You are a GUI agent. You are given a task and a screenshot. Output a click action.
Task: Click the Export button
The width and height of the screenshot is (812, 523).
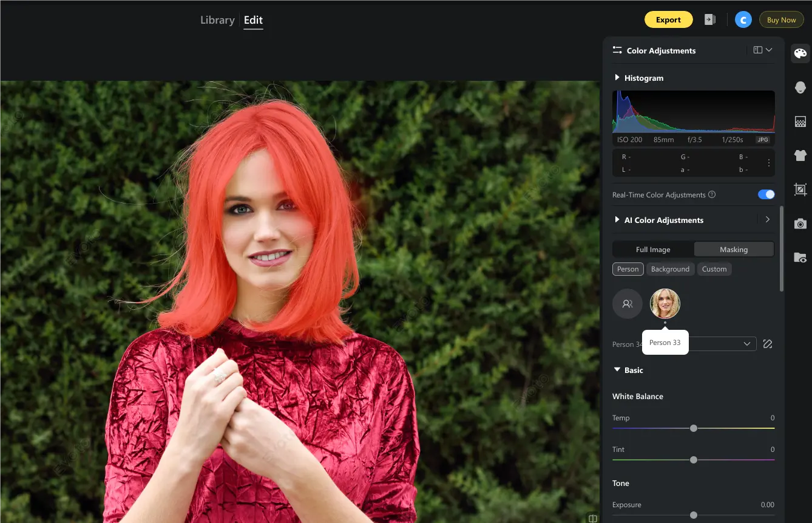click(x=668, y=20)
